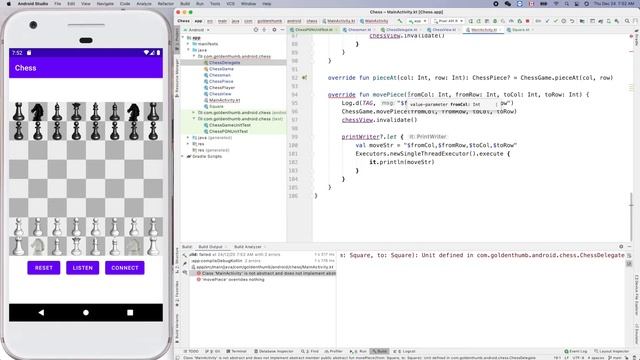Screen dimensions: 640x360
Task: Open the app run configuration dropdown
Action: pos(417,21)
